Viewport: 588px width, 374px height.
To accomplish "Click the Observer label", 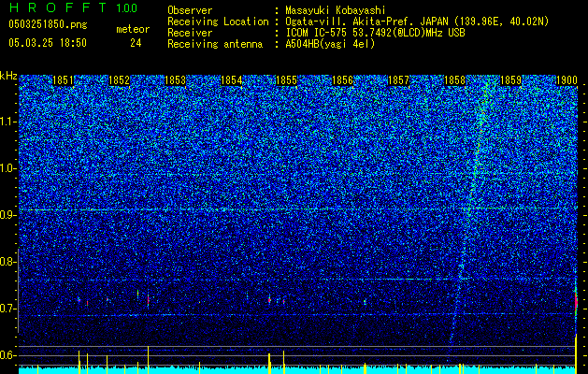I will [x=190, y=10].
